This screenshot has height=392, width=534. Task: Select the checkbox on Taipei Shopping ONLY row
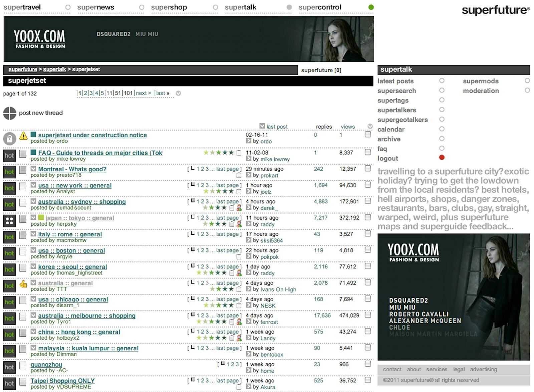pyautogui.click(x=368, y=380)
